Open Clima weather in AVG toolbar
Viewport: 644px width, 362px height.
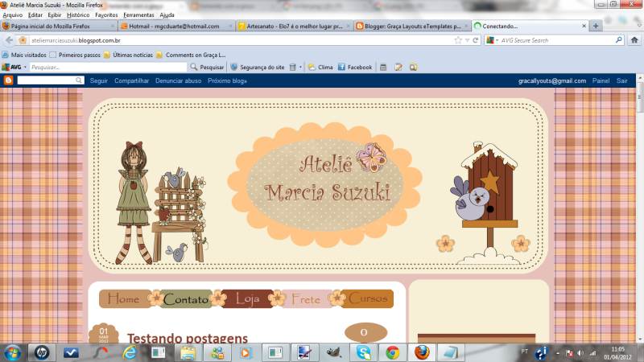320,67
